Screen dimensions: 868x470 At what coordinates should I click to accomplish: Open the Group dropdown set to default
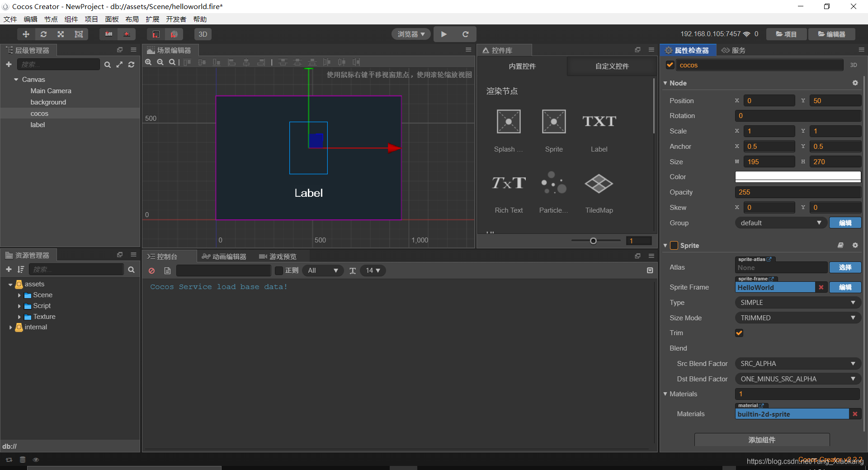click(781, 223)
